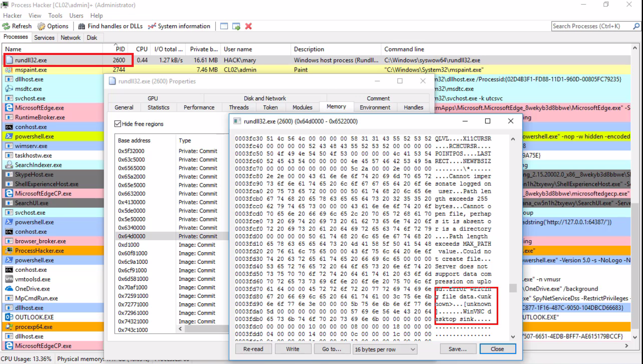Open System information from the toolbar
This screenshot has height=364, width=643.
click(x=179, y=26)
